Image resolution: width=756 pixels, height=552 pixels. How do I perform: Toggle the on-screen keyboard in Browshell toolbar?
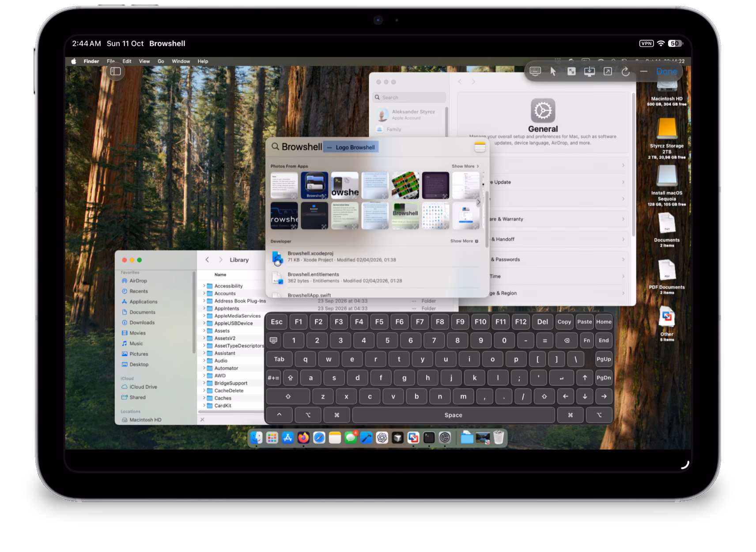tap(535, 71)
